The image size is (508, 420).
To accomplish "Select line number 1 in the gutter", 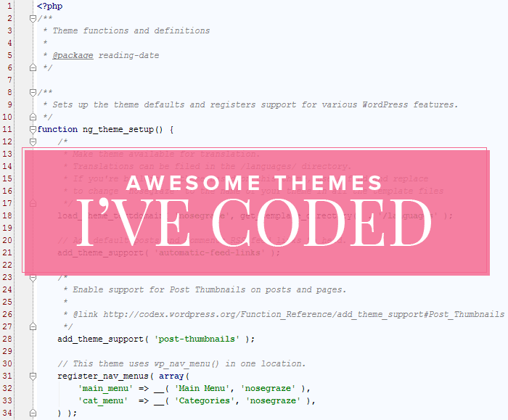I will tap(9, 6).
